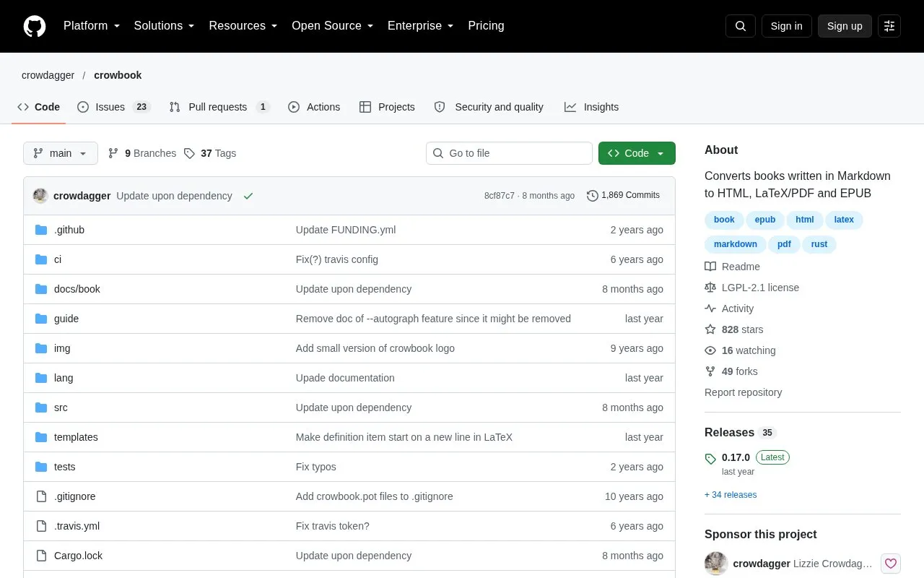Select the latex topic tag

(844, 220)
